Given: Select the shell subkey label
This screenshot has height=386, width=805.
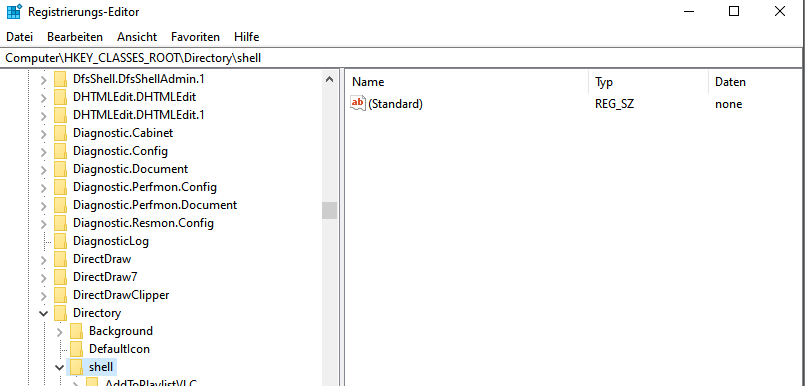Looking at the screenshot, I should pos(101,367).
